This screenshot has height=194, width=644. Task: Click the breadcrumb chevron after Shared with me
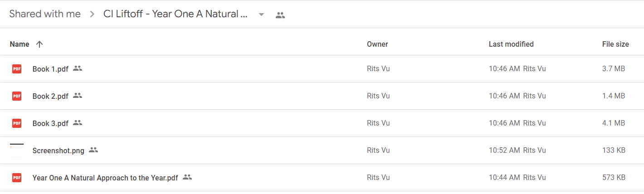pos(92,14)
